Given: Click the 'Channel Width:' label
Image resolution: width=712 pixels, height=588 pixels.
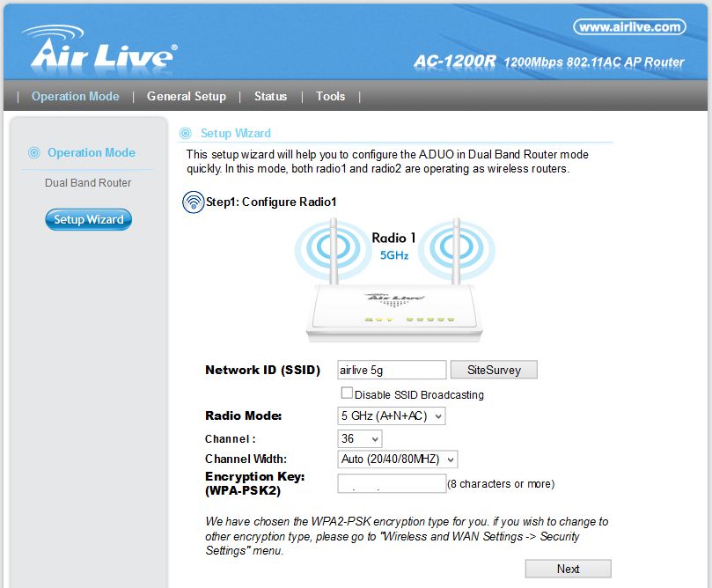Looking at the screenshot, I should point(246,459).
